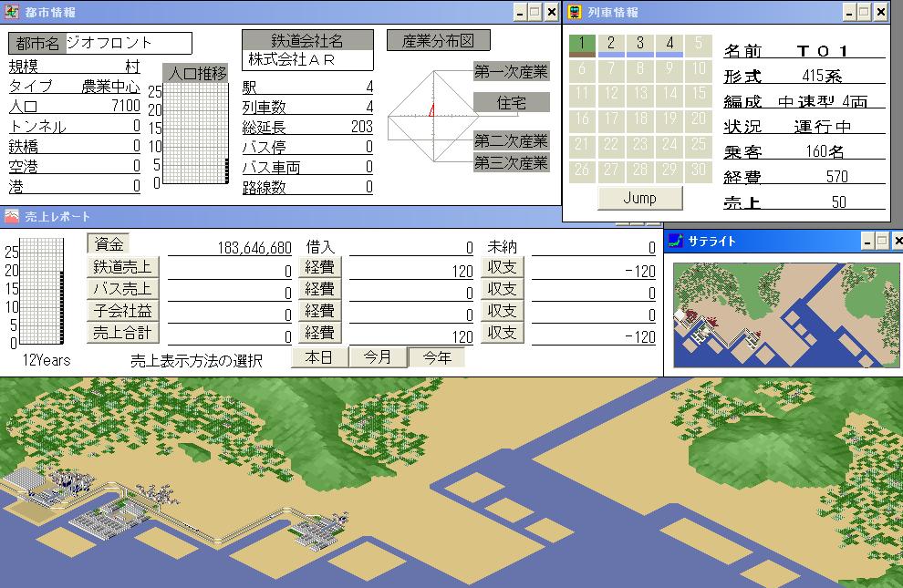The image size is (903, 588).
Task: Click the 住宅 label in industry chart
Action: pos(511,102)
